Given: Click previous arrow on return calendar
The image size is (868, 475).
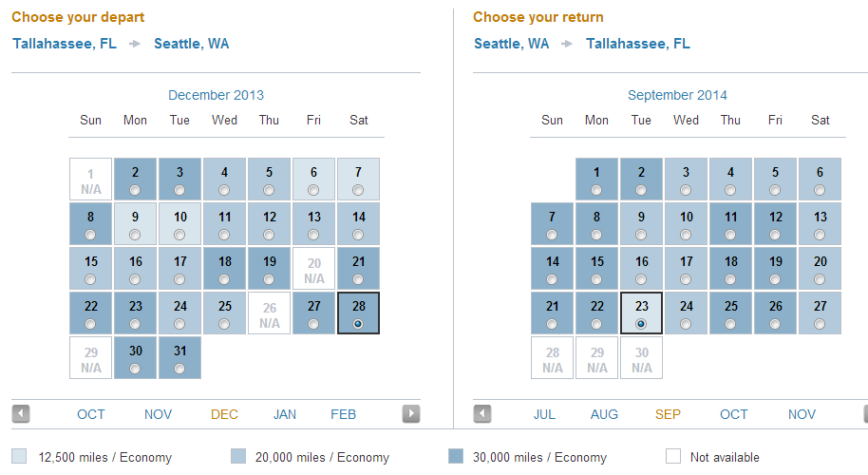Looking at the screenshot, I should (x=482, y=413).
